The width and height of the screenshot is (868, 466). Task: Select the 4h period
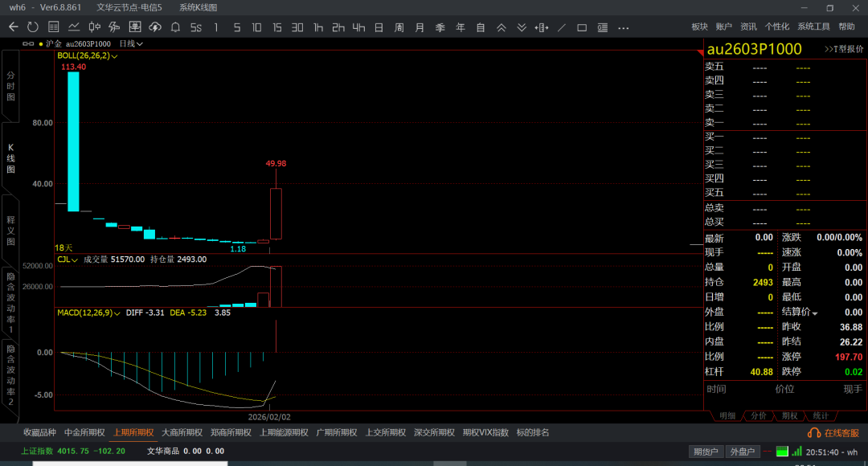point(358,27)
